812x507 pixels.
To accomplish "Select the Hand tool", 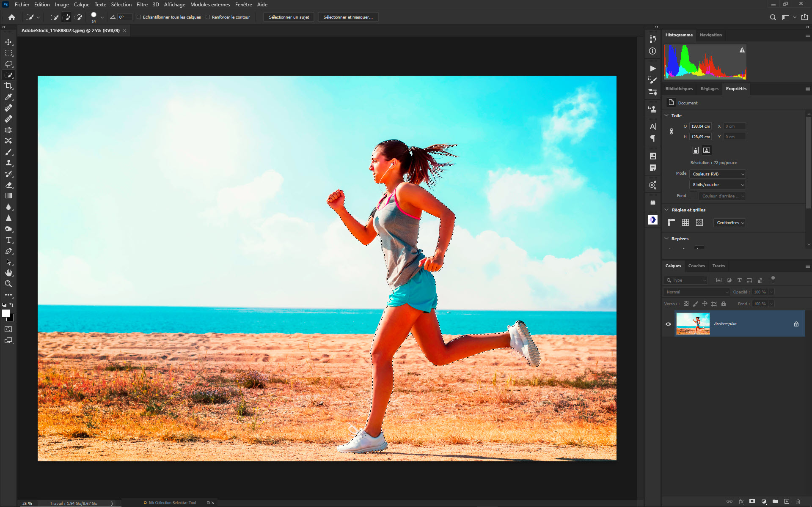I will [x=8, y=273].
